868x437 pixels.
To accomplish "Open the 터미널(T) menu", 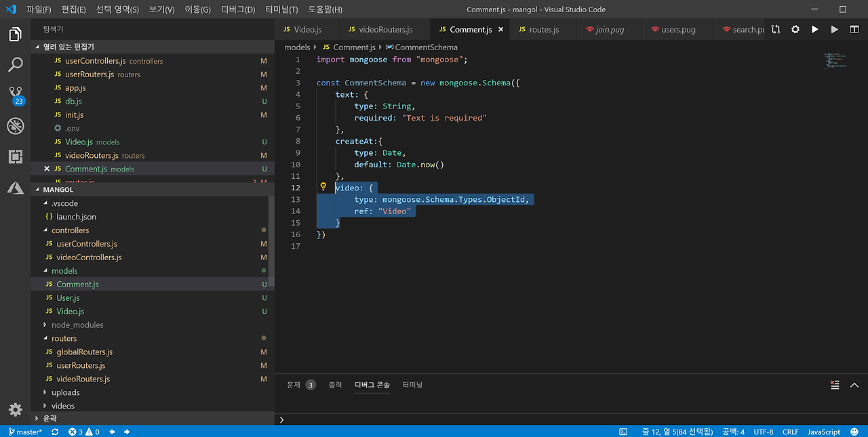I will coord(281,9).
